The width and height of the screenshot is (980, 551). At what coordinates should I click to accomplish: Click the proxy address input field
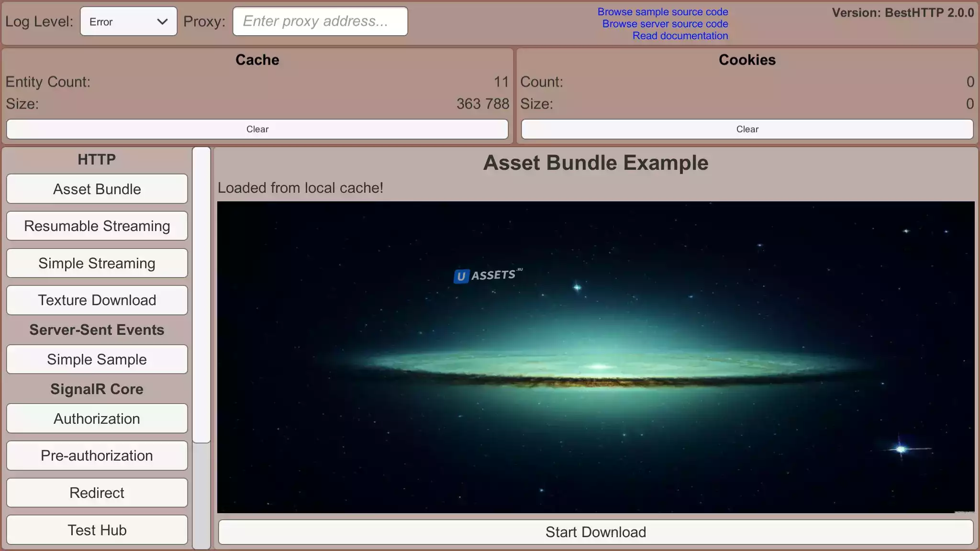tap(320, 22)
